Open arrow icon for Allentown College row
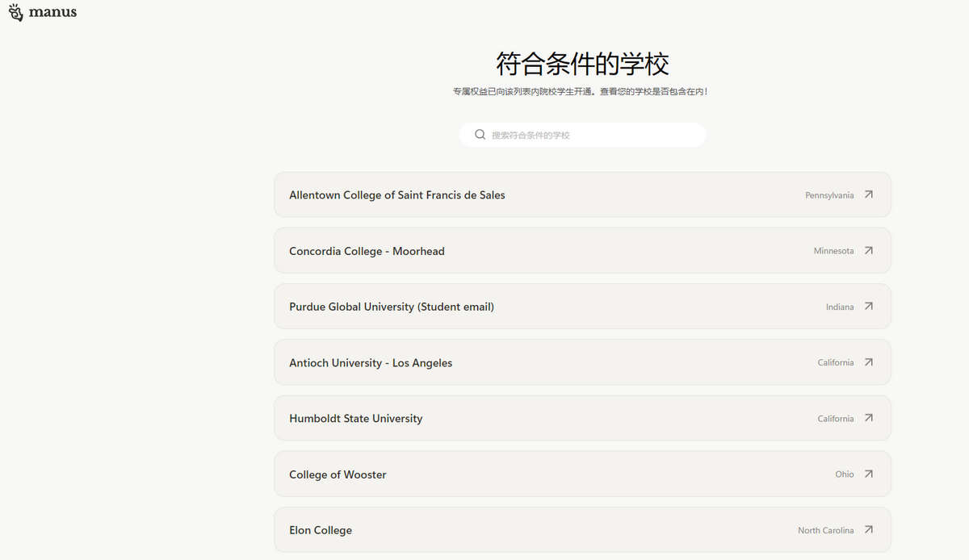 coord(868,194)
